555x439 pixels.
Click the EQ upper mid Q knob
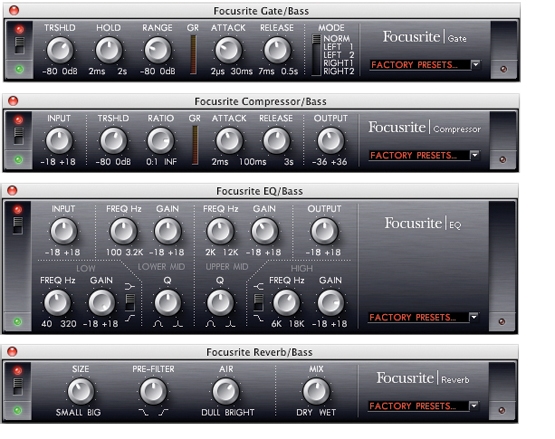click(220, 303)
